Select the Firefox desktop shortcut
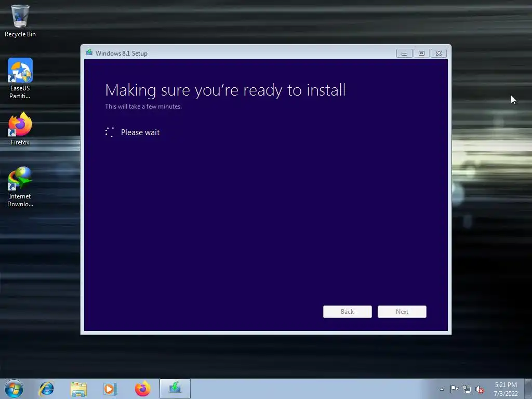 click(x=20, y=129)
